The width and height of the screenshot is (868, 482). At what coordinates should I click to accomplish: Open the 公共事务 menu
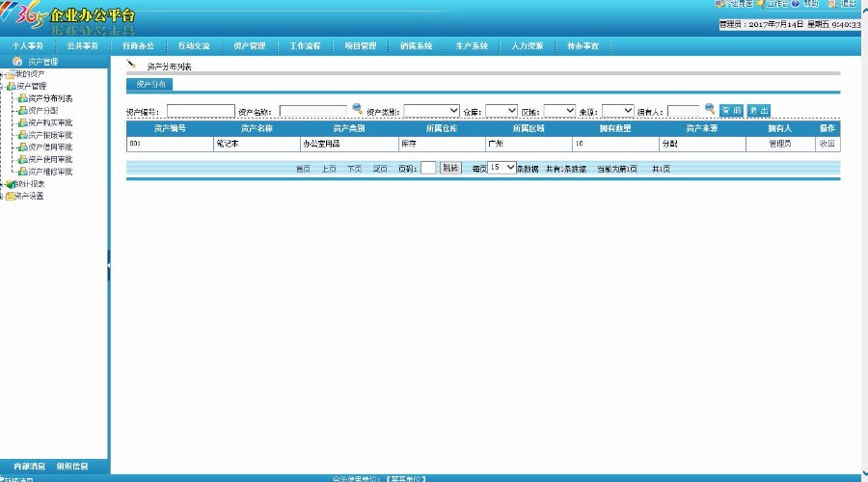83,46
